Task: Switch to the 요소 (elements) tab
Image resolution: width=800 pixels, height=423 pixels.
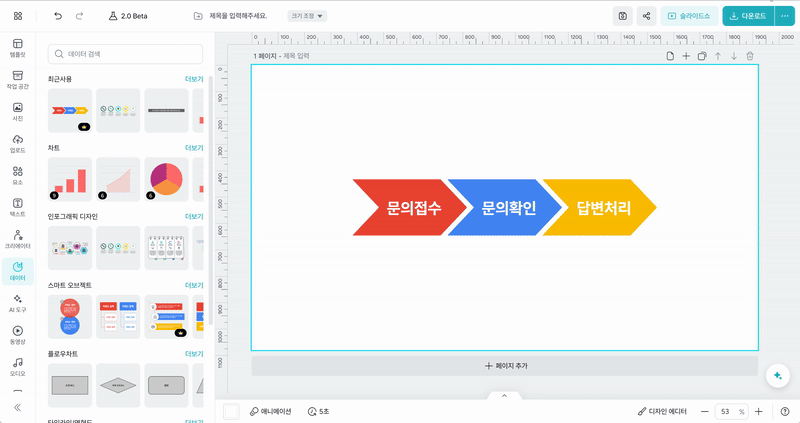Action: (x=17, y=175)
